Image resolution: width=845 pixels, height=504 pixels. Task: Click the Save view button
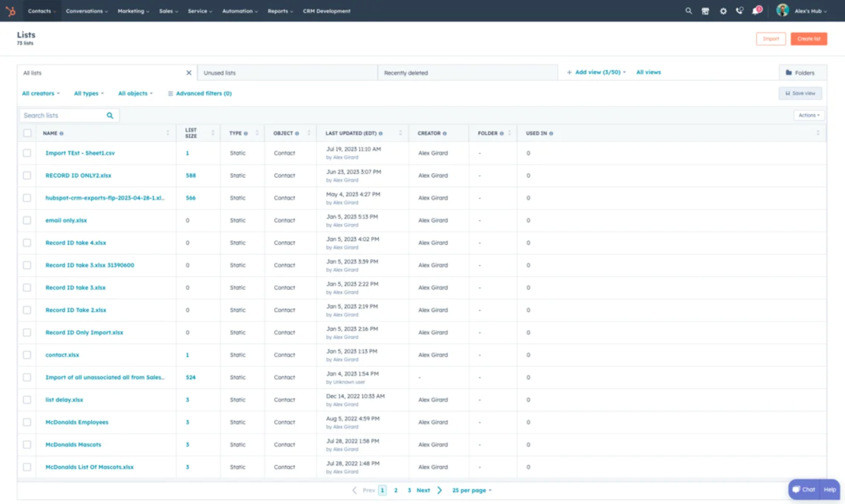(x=800, y=93)
